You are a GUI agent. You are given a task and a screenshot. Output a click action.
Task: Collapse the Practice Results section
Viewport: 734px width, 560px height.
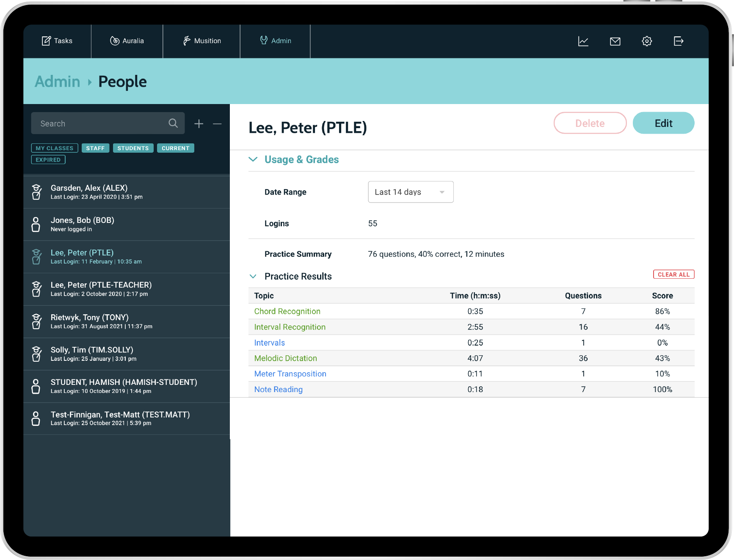253,276
